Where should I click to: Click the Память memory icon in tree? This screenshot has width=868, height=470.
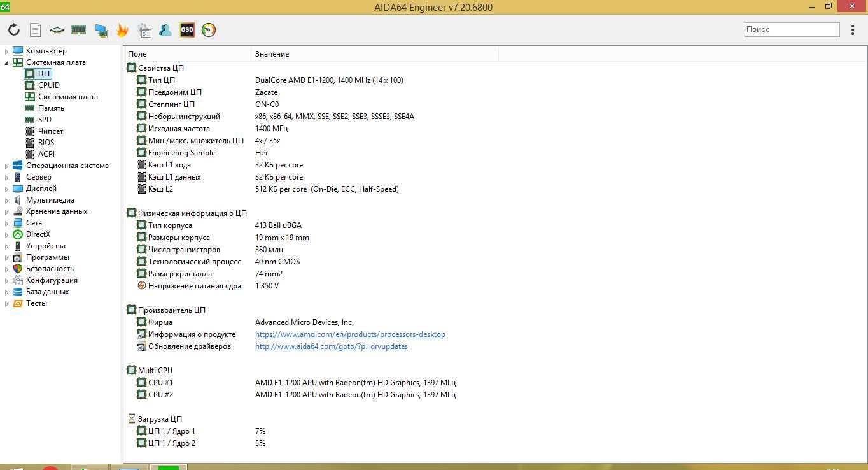point(30,108)
